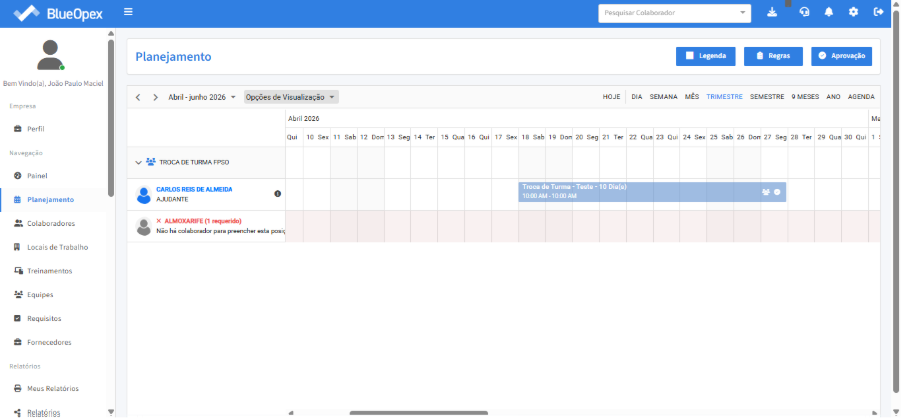Open settings gear in top bar
Image resolution: width=901 pixels, height=418 pixels.
click(x=853, y=12)
